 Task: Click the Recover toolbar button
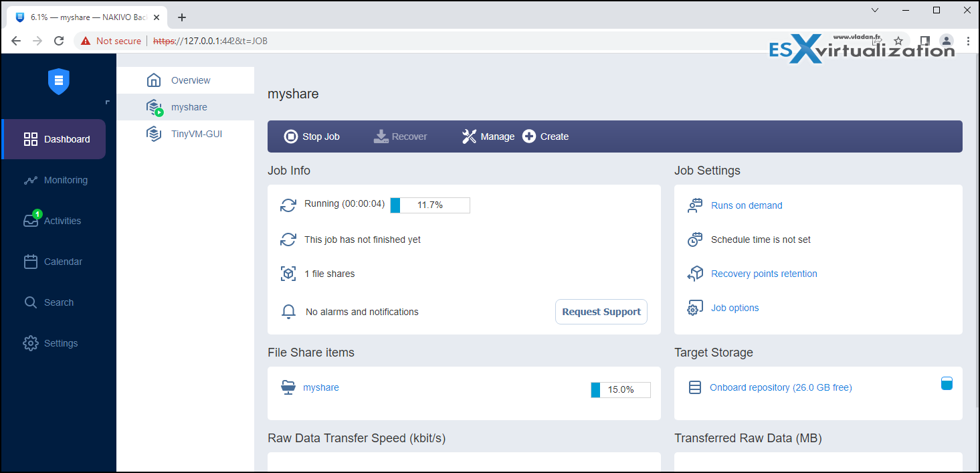click(x=400, y=136)
